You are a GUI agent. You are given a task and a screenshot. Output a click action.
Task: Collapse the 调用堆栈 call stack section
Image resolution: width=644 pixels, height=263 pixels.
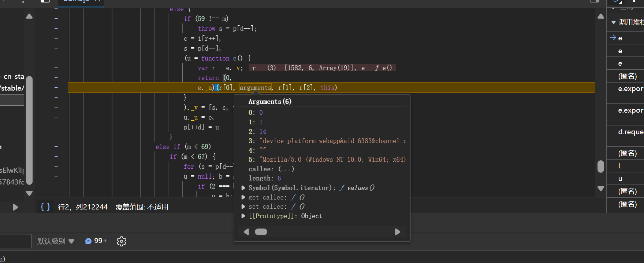[x=614, y=22]
